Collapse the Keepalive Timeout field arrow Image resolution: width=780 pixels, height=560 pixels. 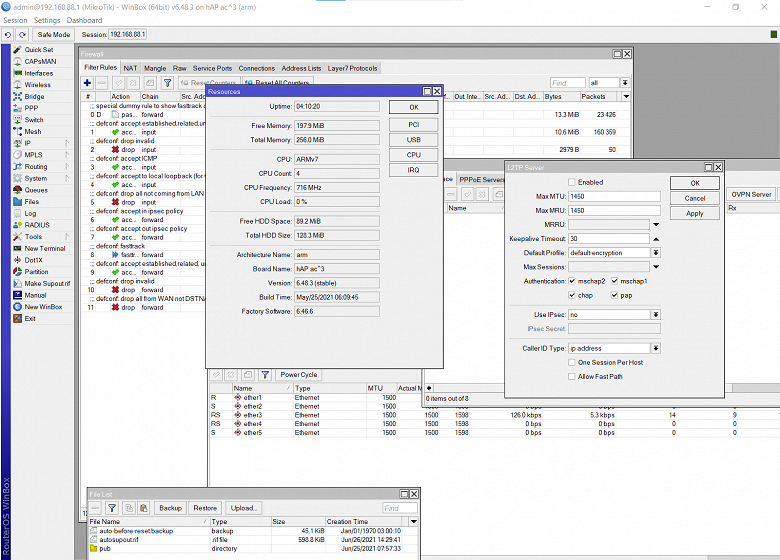point(656,239)
